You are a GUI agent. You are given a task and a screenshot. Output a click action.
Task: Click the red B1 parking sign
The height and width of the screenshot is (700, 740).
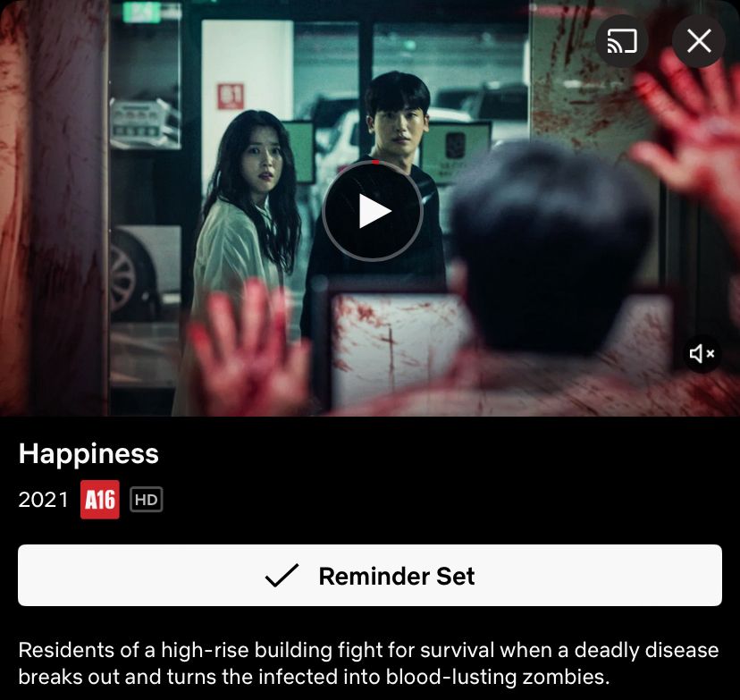[231, 96]
